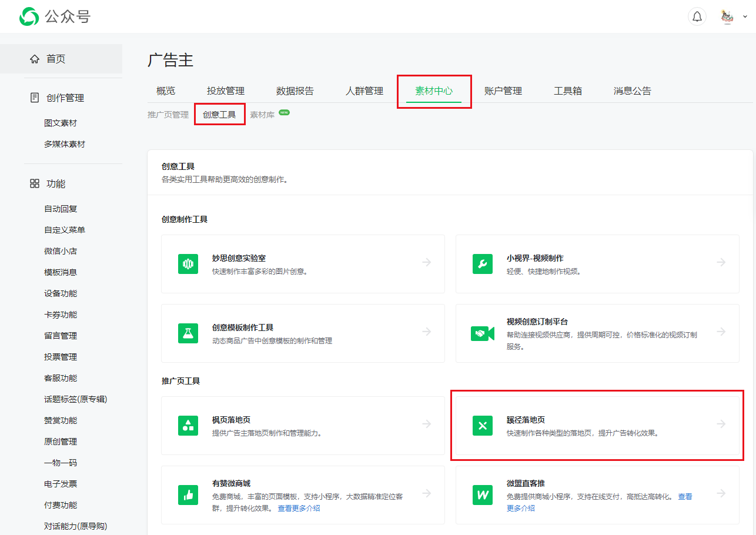Screen dimensions: 756x535
Task: Open 对话能力(原导购) in the sidebar
Action: click(76, 526)
